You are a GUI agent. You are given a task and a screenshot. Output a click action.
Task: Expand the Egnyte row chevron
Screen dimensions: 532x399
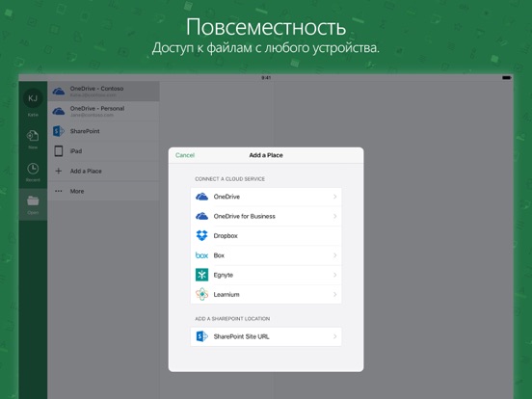point(334,275)
